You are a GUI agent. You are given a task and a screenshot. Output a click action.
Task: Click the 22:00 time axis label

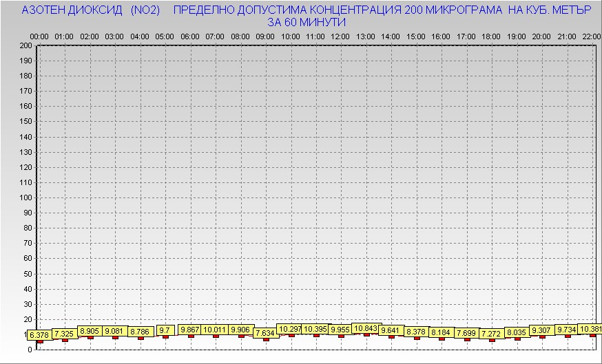pos(590,36)
